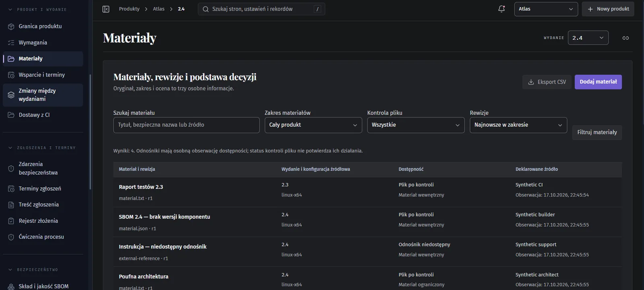
Task: Go to Wymagania in the sidebar
Action: tap(43, 42)
